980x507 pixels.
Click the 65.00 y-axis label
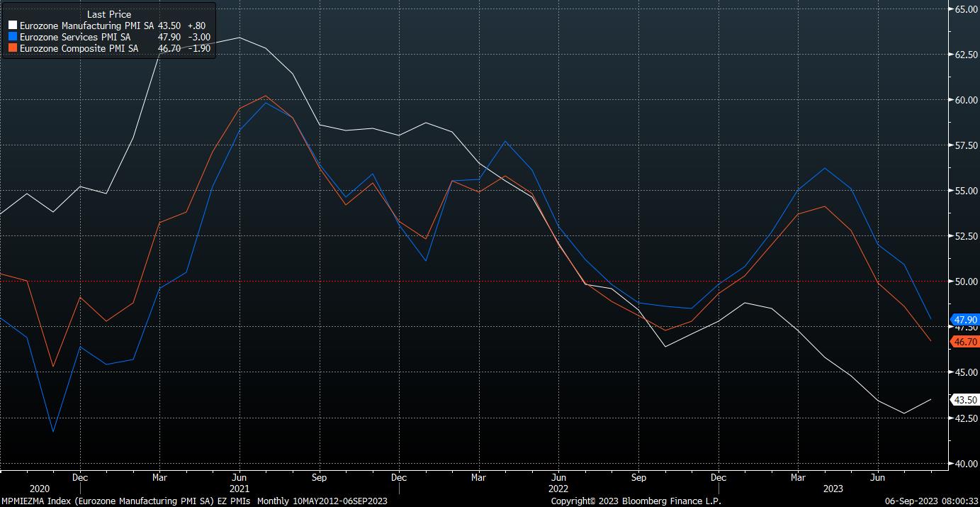[966, 9]
